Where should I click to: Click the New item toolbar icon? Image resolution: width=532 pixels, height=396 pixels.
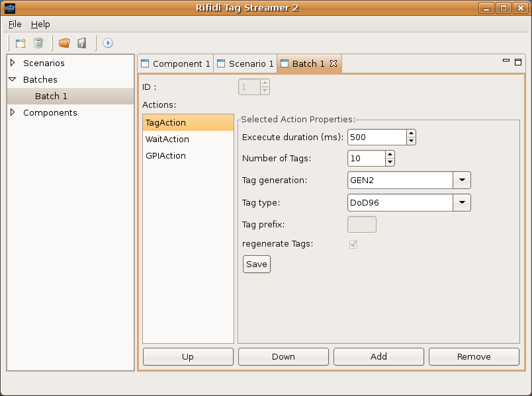(x=21, y=43)
